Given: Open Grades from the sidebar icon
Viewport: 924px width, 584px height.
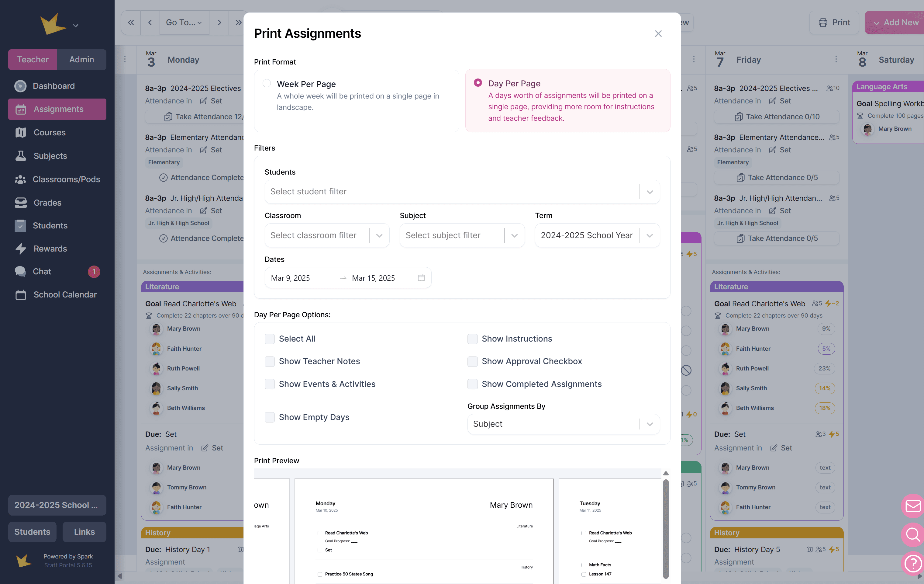Looking at the screenshot, I should (21, 203).
